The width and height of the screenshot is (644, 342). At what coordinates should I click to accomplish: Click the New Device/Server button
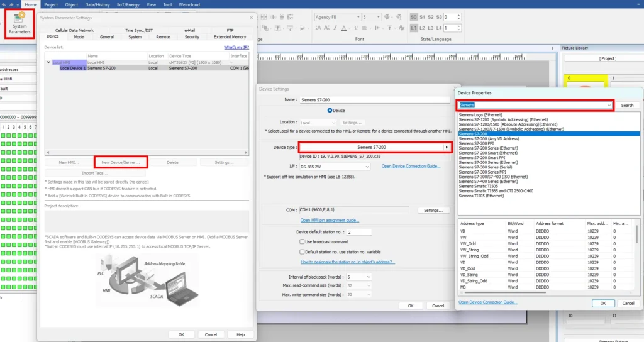pyautogui.click(x=121, y=162)
